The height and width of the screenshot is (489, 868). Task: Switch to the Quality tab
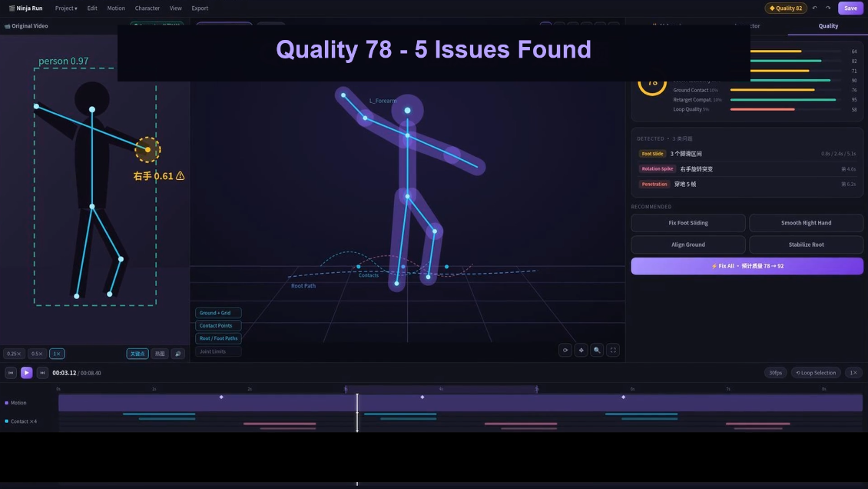click(x=828, y=26)
